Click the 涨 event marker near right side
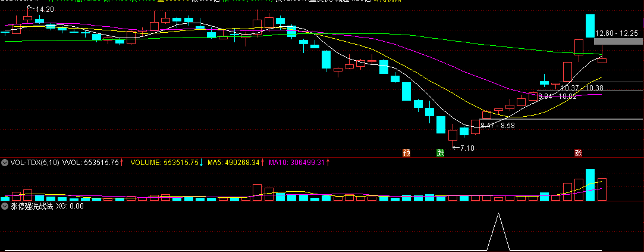The height and width of the screenshot is (252, 644). (x=578, y=153)
